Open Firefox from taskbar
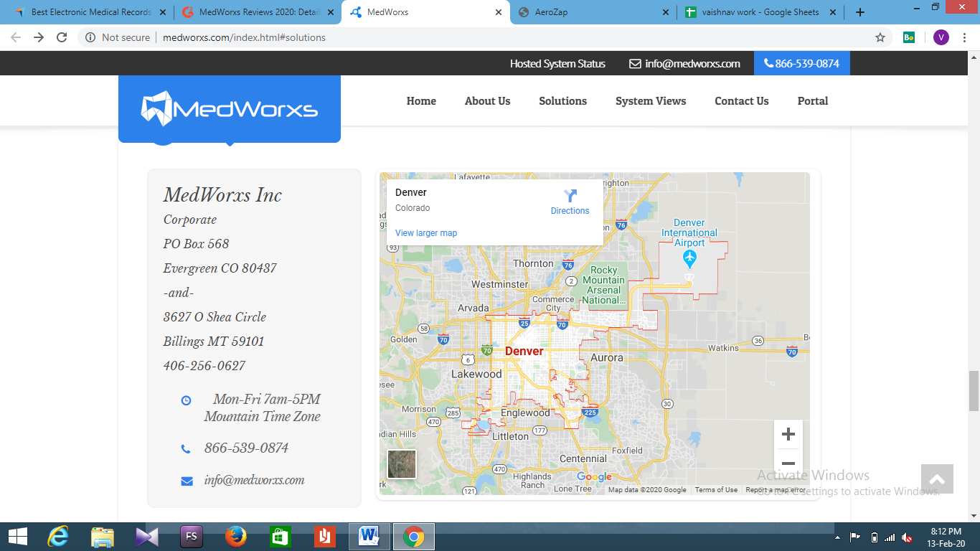 point(235,537)
